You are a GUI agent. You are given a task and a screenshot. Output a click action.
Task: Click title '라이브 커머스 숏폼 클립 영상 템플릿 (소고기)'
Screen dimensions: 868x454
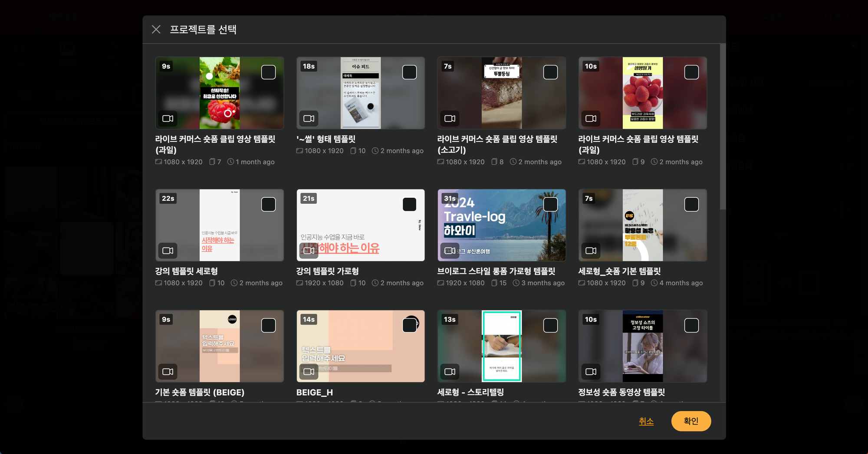coord(497,144)
